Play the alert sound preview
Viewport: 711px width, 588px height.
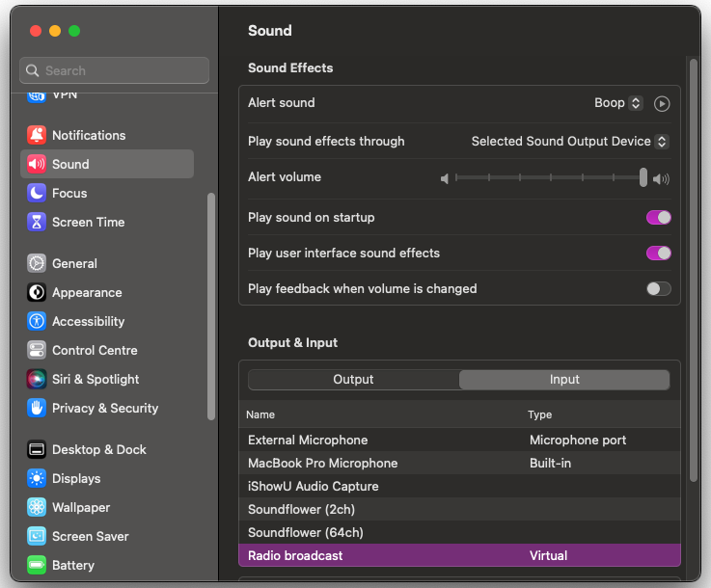point(662,103)
